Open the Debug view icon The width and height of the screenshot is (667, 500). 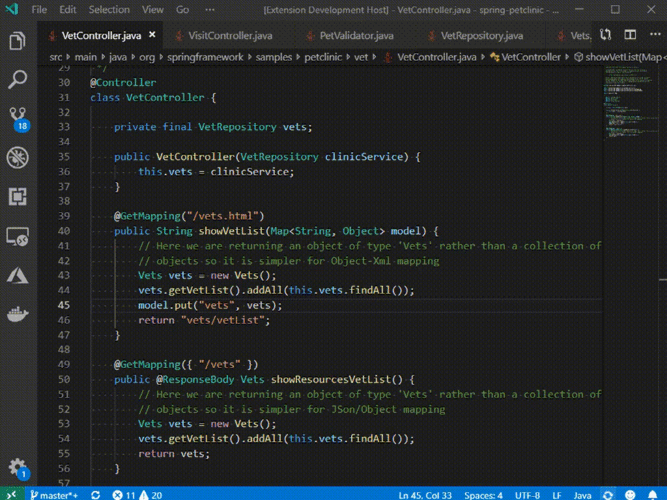(x=17, y=157)
